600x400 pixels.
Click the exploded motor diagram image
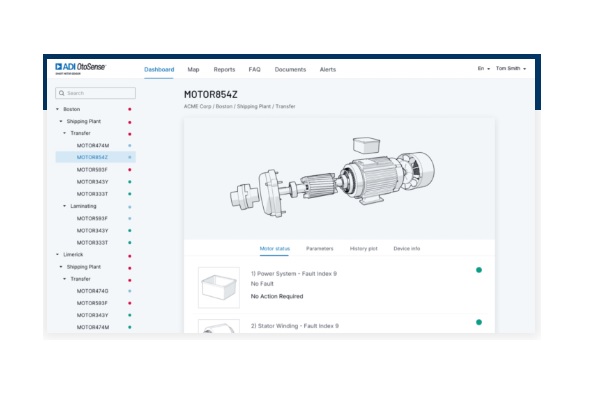[x=340, y=177]
